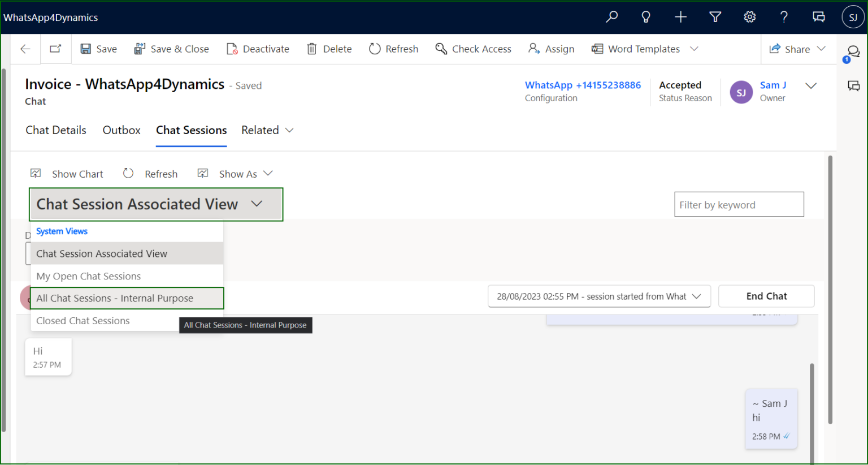
Task: Select All Chat Sessions - Internal Purpose
Action: click(127, 298)
